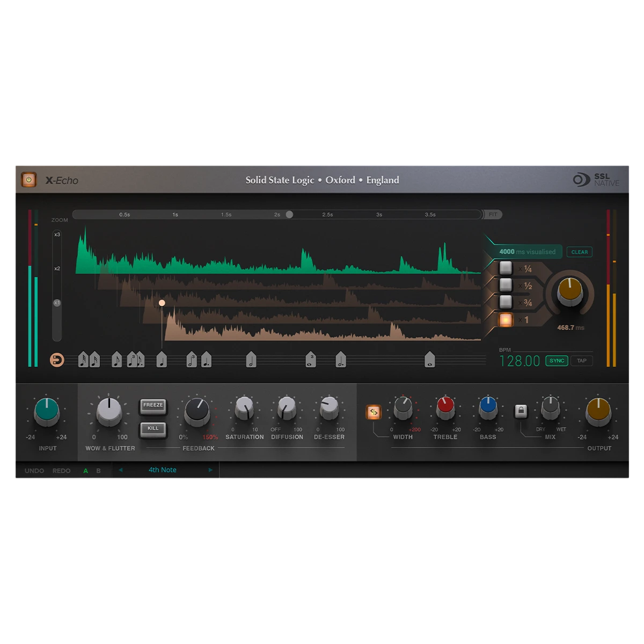644x644 pixels.
Task: Click the vertical ZOOM slider handle
Action: 57,303
